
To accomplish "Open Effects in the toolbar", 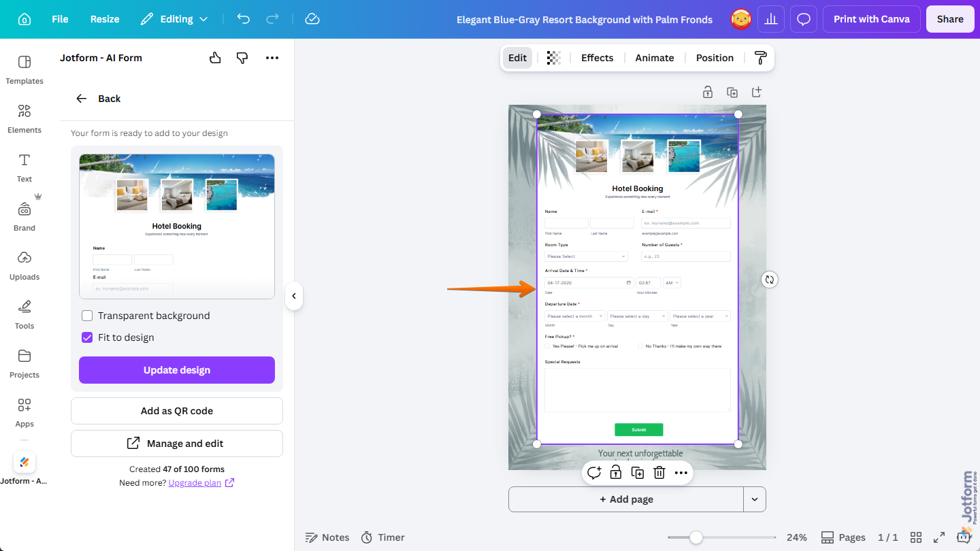I will point(597,58).
